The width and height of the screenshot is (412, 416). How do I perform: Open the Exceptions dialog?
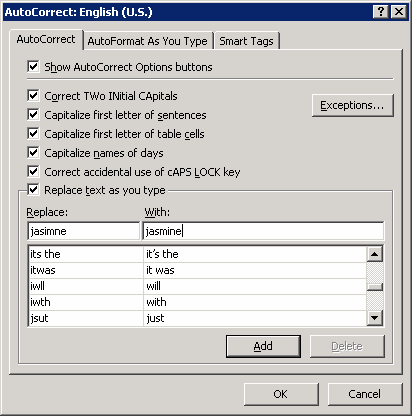[353, 105]
